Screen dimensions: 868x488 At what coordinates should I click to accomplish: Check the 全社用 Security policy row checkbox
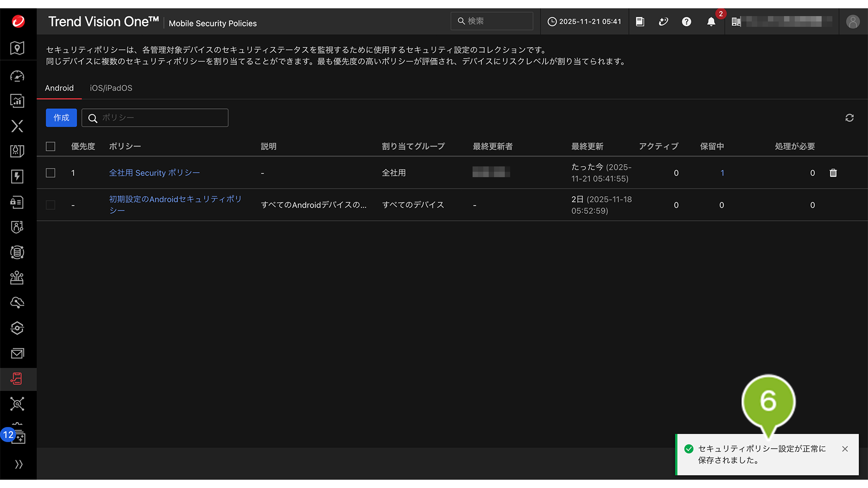click(x=51, y=173)
